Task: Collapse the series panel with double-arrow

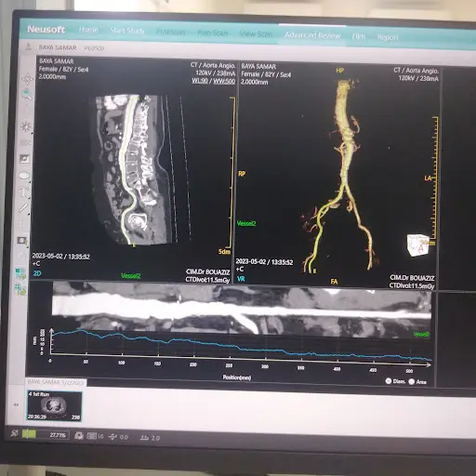Action: click(16, 404)
